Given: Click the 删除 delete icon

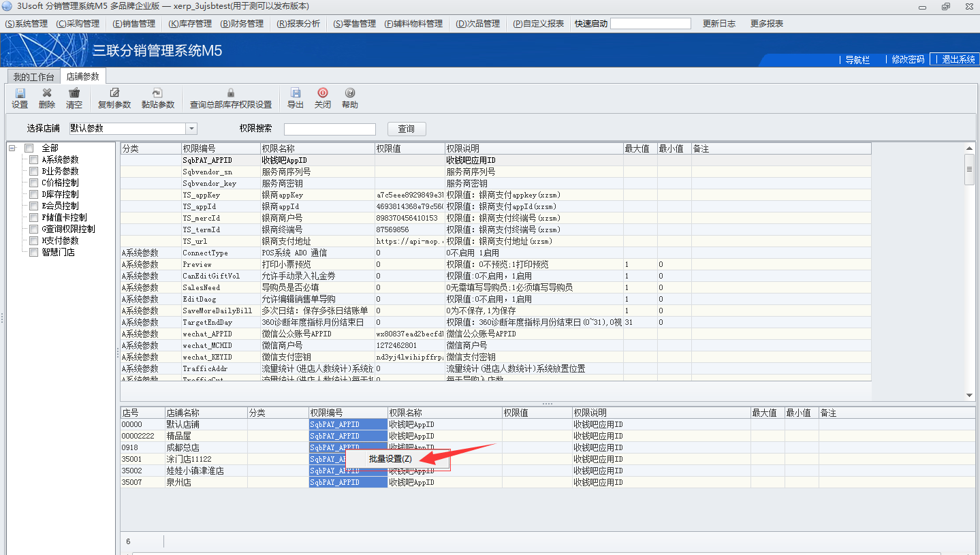Looking at the screenshot, I should 47,93.
